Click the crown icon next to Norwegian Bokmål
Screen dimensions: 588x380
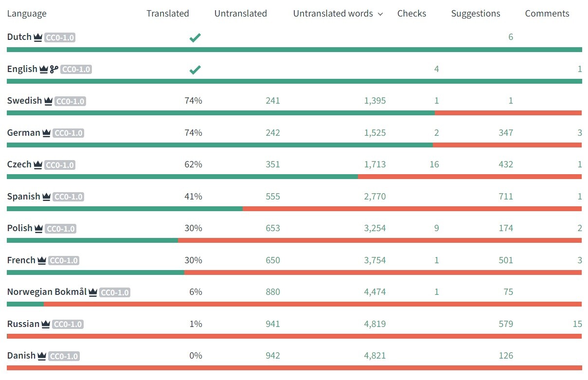click(x=93, y=292)
